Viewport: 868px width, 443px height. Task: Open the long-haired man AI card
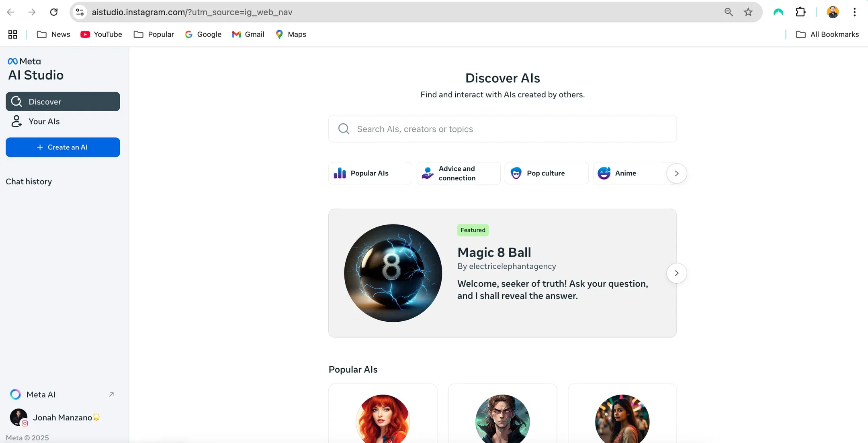[502, 414]
